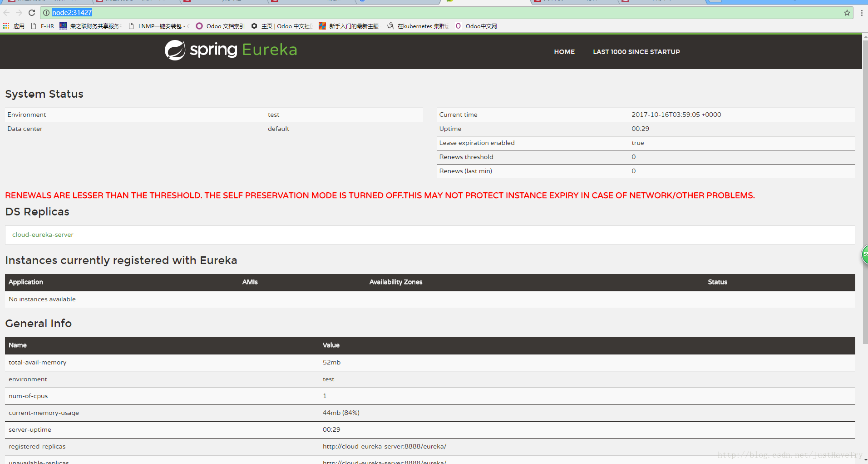Click the Application column header
Screen dimensions: 868x464
[26, 282]
